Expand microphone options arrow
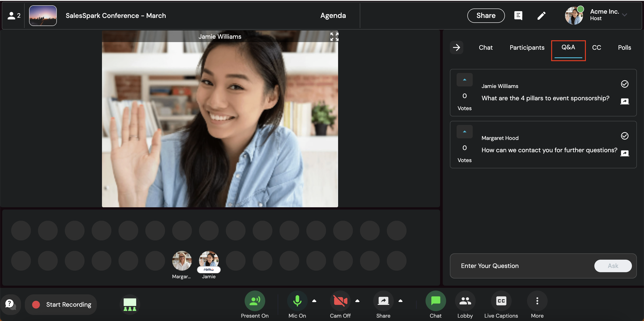This screenshot has height=321, width=644. coord(314,301)
